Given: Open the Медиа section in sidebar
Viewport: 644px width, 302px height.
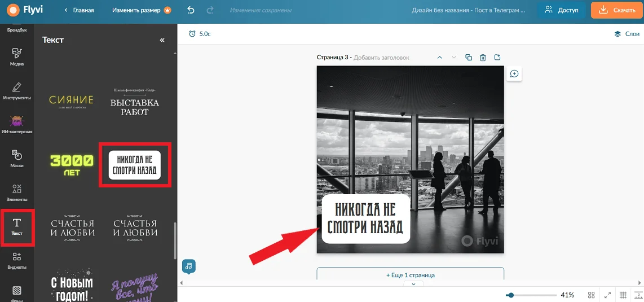Looking at the screenshot, I should pyautogui.click(x=17, y=56).
